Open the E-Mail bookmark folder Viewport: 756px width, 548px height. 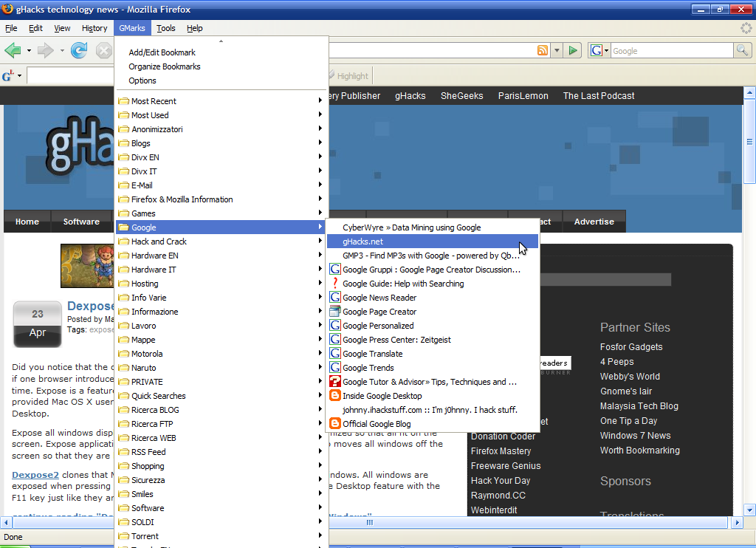pos(221,185)
